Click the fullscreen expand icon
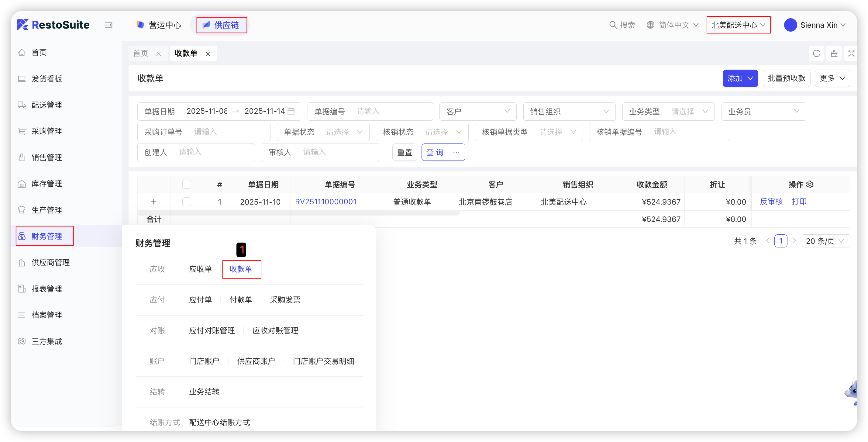Image resolution: width=868 pixels, height=442 pixels. pyautogui.click(x=851, y=53)
